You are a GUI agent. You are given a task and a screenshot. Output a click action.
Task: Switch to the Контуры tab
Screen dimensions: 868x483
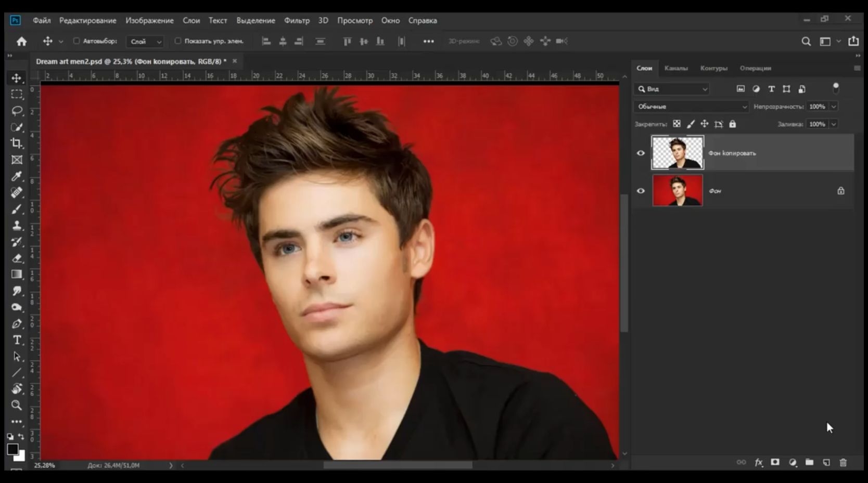(713, 68)
